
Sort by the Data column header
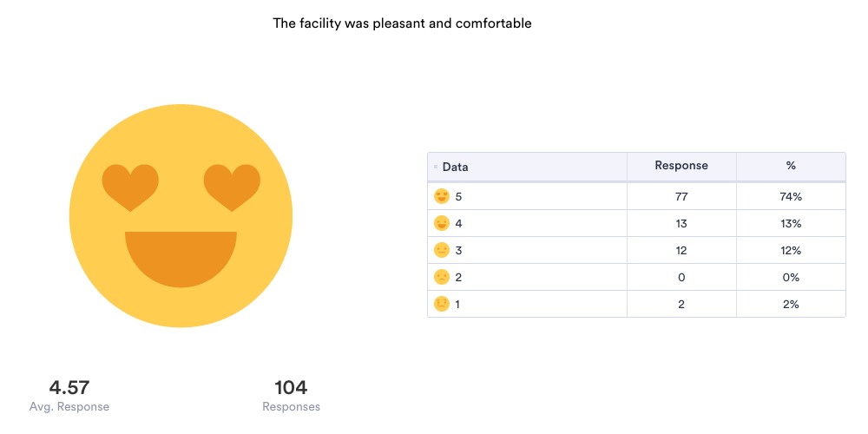pos(455,167)
